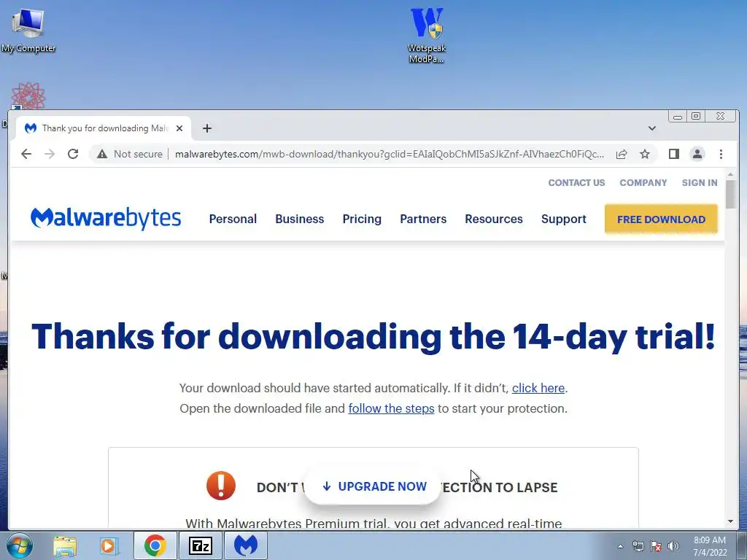Click the Show desktop button
The width and height of the screenshot is (747, 560).
click(743, 545)
